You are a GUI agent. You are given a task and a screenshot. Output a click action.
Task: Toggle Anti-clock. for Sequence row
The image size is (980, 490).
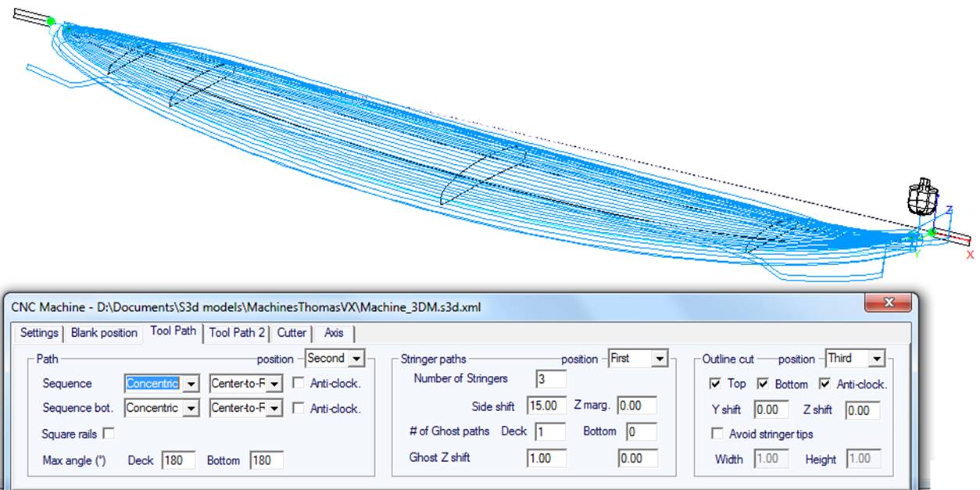pos(298,384)
